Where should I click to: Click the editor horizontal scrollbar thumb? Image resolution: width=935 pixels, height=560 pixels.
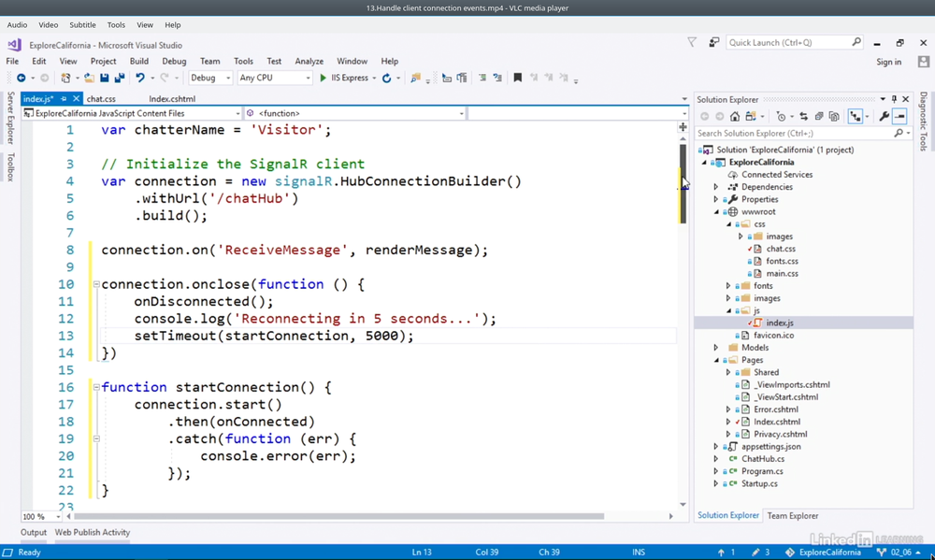pos(338,516)
